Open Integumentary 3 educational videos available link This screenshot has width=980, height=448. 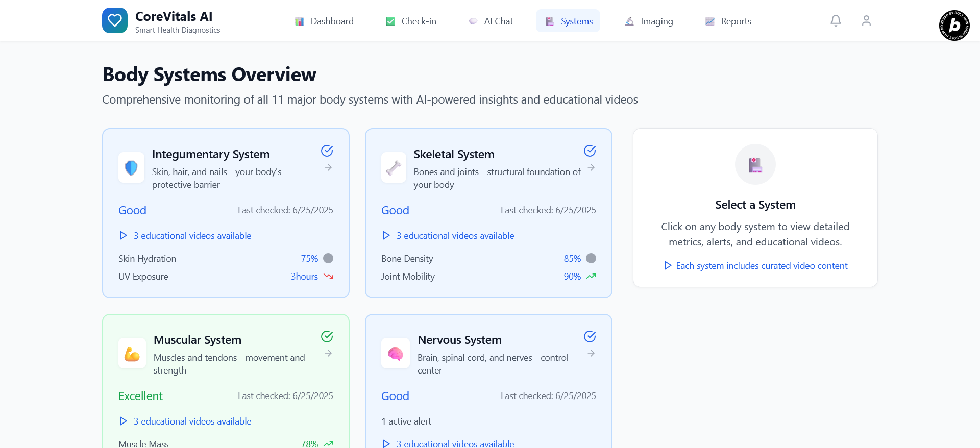pos(192,235)
